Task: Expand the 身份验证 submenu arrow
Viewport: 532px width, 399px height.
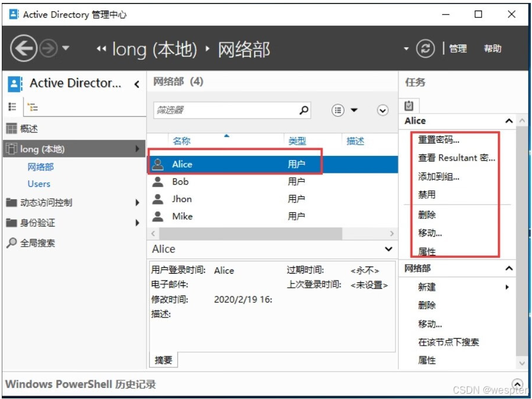Action: pos(137,223)
